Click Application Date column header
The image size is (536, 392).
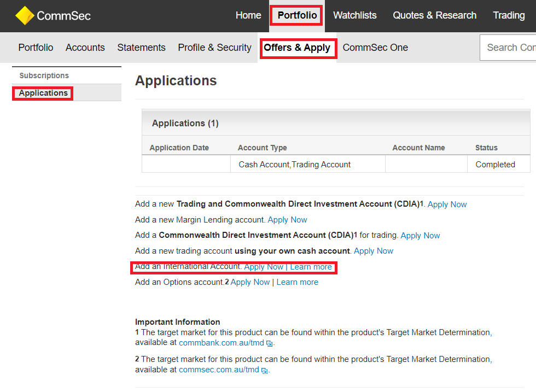click(x=179, y=148)
